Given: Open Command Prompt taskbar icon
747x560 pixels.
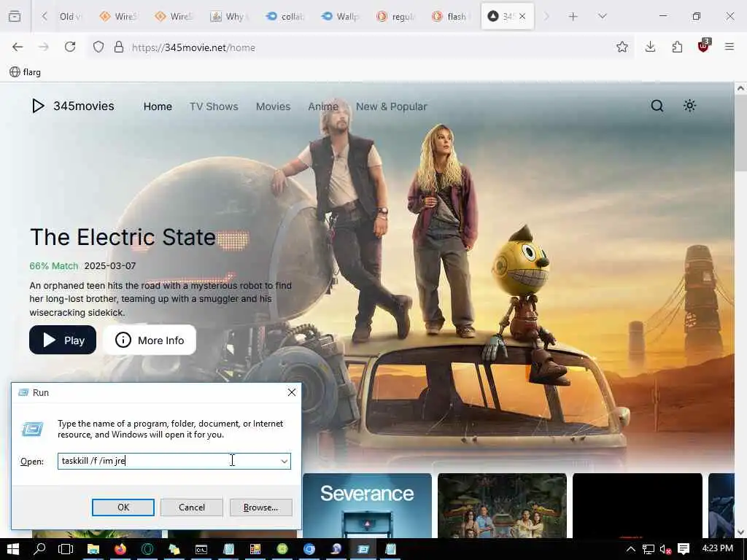Looking at the screenshot, I should [x=201, y=549].
